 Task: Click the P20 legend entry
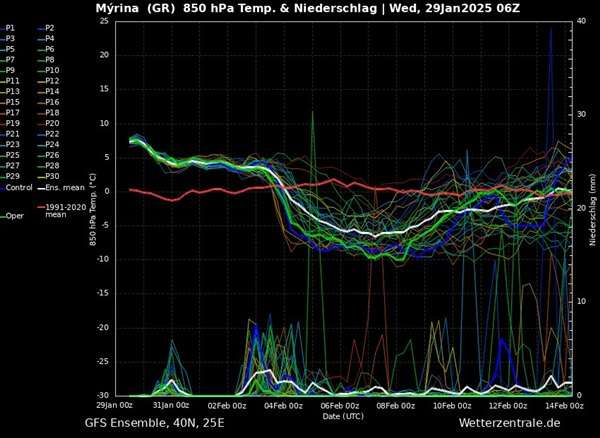click(52, 123)
